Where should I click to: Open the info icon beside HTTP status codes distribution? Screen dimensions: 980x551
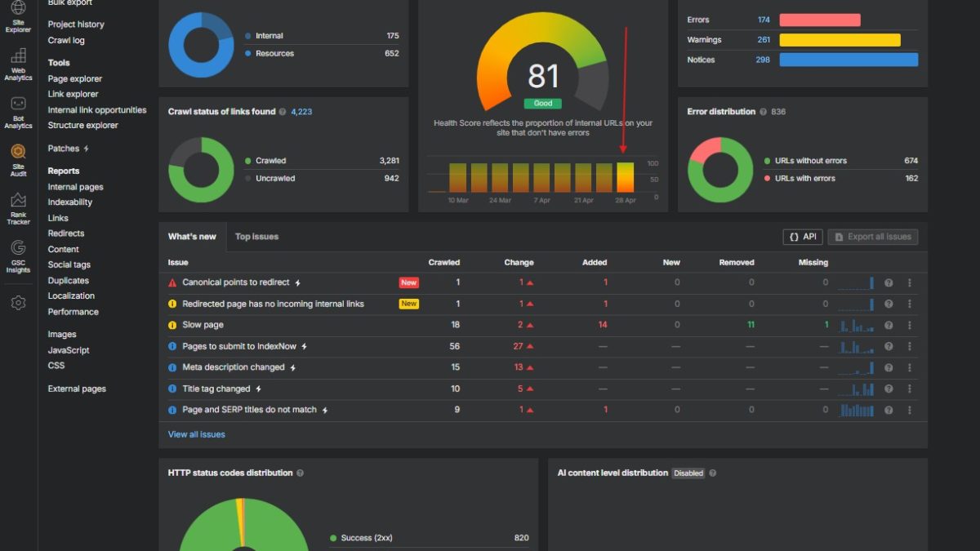300,473
